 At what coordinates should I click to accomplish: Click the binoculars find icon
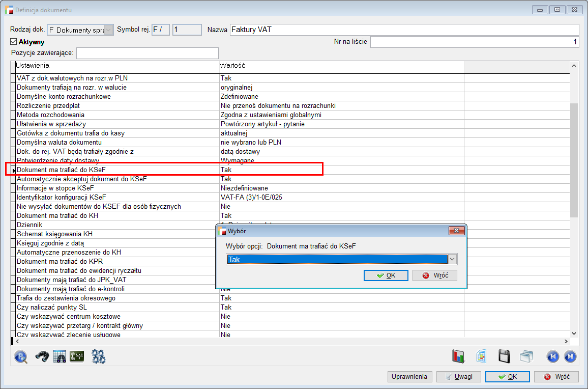click(42, 356)
